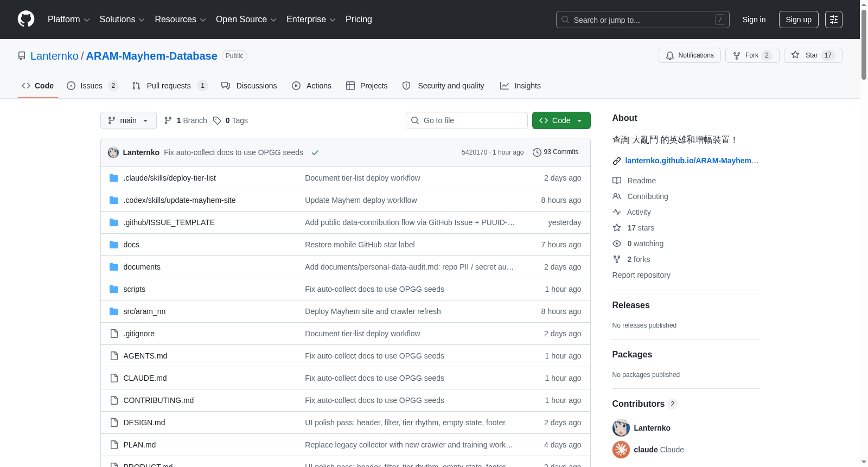868x467 pixels.
Task: Expand the Enterprise menu
Action: [x=311, y=20]
